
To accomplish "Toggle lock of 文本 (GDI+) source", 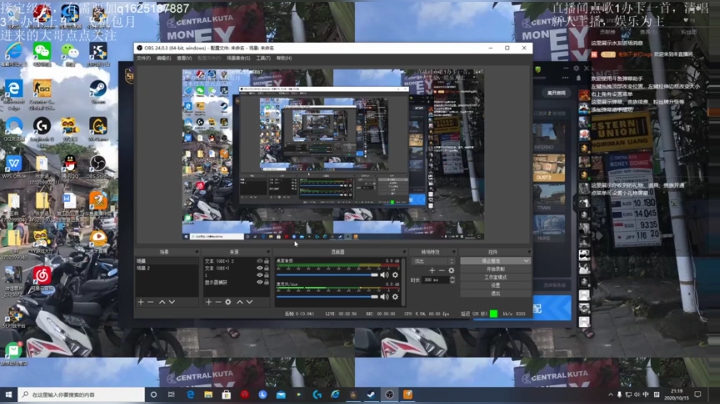I will [266, 268].
